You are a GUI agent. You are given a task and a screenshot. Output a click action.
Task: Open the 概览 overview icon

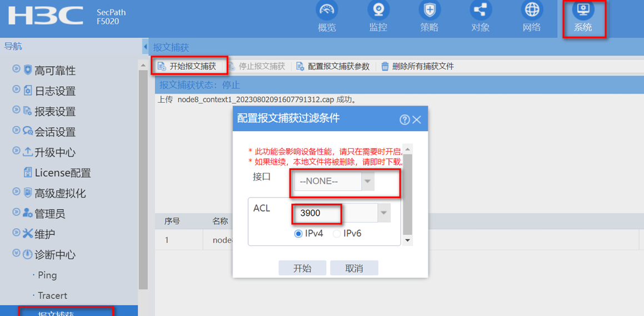327,11
